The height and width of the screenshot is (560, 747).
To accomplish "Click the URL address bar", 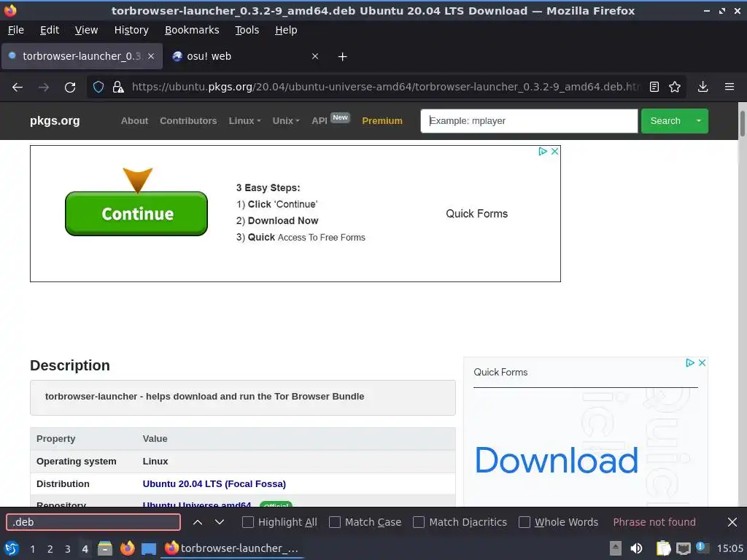I will 386,87.
